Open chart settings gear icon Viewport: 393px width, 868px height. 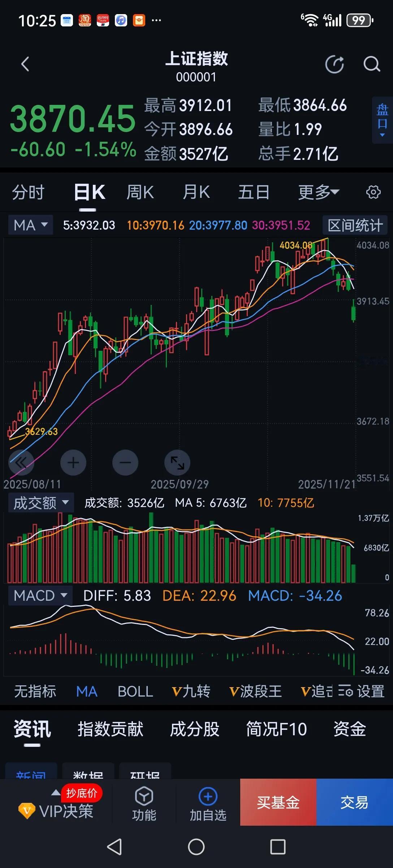(x=373, y=192)
